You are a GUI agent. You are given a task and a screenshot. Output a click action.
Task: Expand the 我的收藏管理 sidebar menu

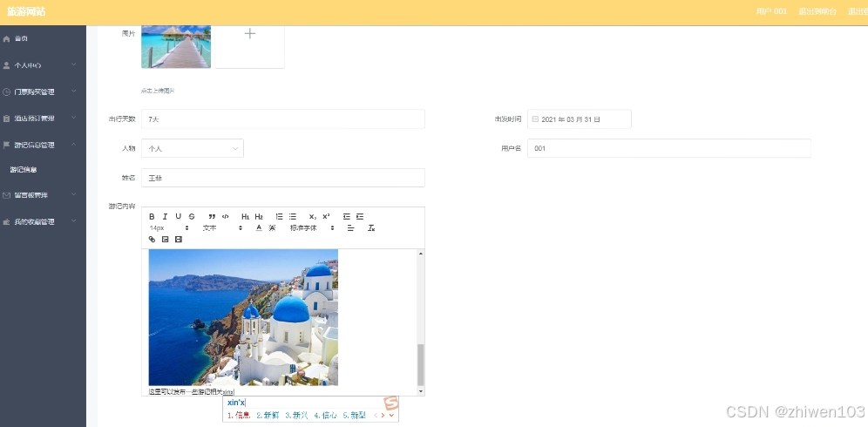(44, 222)
